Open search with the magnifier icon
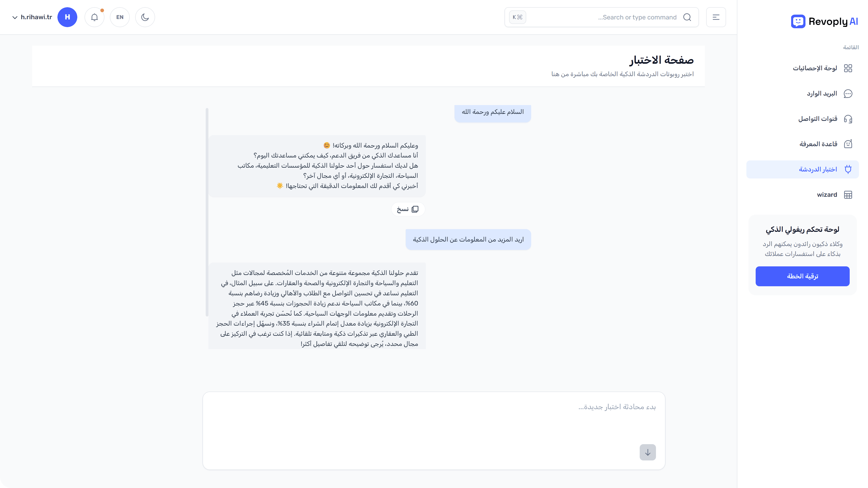Viewport: 868px width, 488px height. coord(687,17)
